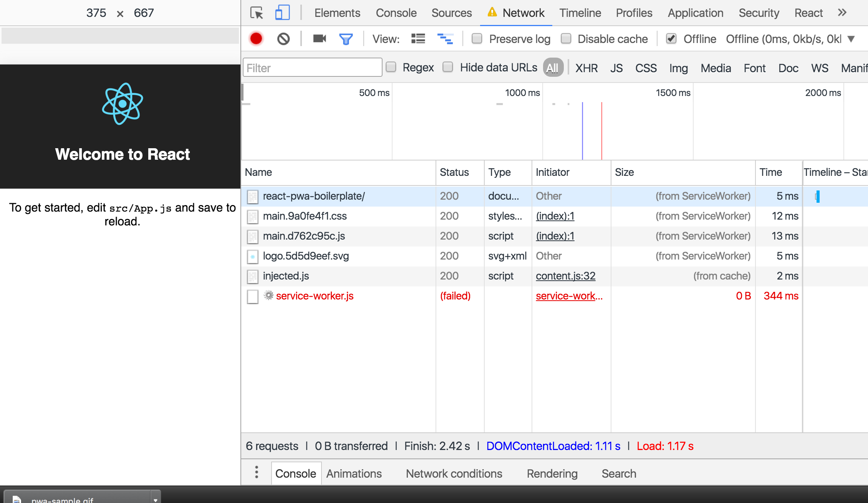The image size is (868, 503).
Task: Select the Network conditions drawer tab
Action: [x=454, y=473]
